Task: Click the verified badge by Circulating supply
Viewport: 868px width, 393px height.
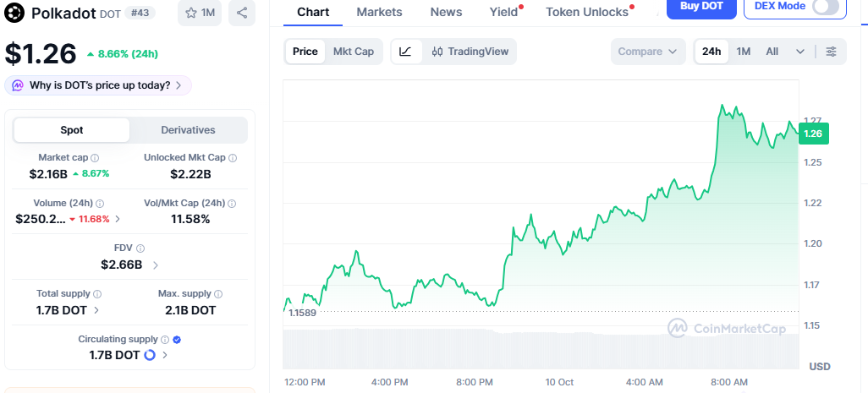Action: (x=177, y=340)
